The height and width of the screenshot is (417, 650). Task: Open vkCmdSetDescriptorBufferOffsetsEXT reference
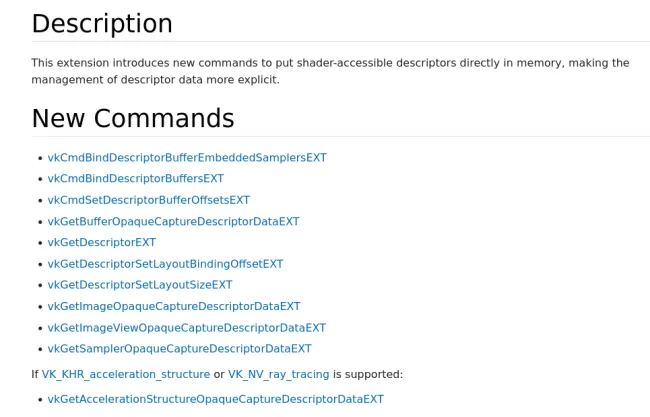click(148, 200)
